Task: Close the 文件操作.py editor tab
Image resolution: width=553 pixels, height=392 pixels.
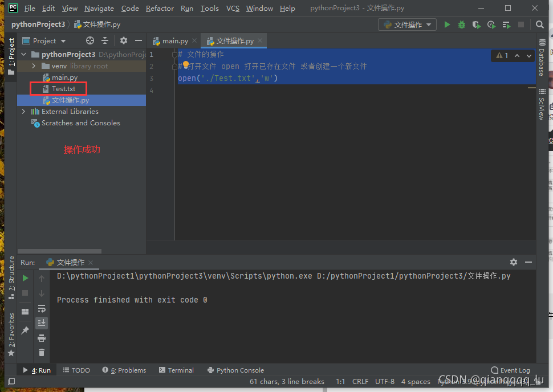Action: pyautogui.click(x=260, y=40)
